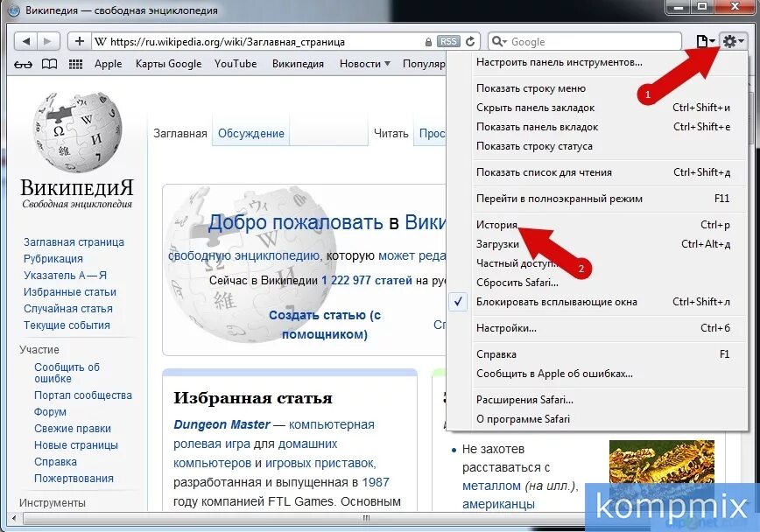Click Сообщить об ошибке link
Image resolution: width=760 pixels, height=532 pixels.
(x=67, y=373)
